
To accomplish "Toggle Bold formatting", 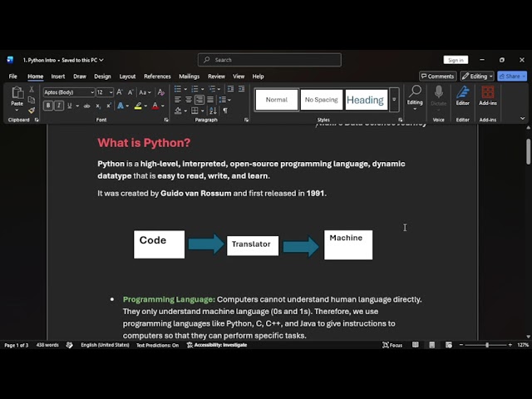I will 48,106.
